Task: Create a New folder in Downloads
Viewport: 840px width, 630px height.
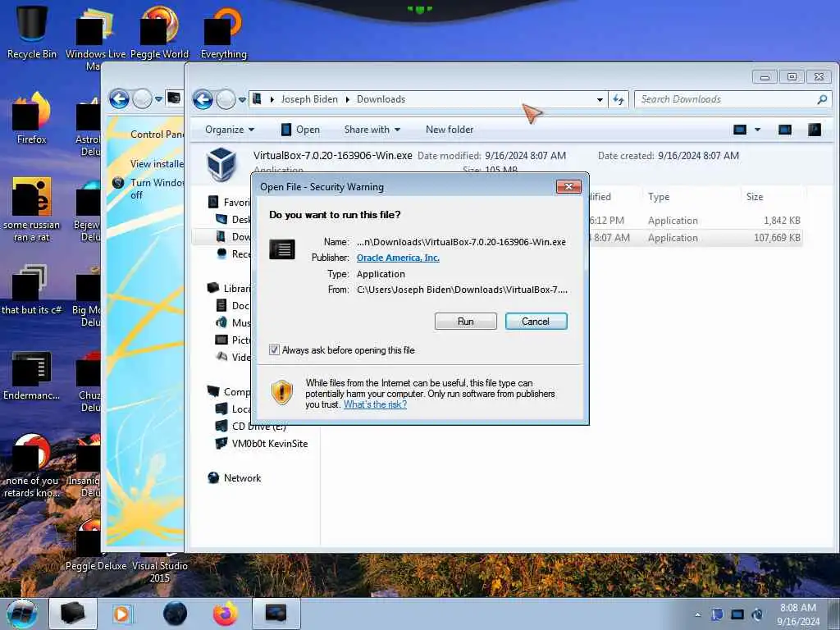Action: tap(450, 130)
